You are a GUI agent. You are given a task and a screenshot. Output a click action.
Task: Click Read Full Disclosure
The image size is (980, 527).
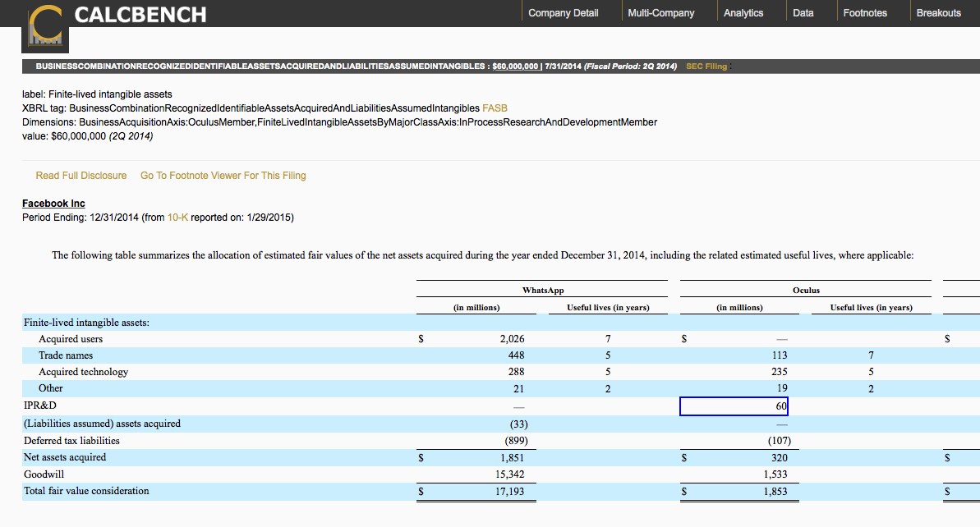pos(81,176)
